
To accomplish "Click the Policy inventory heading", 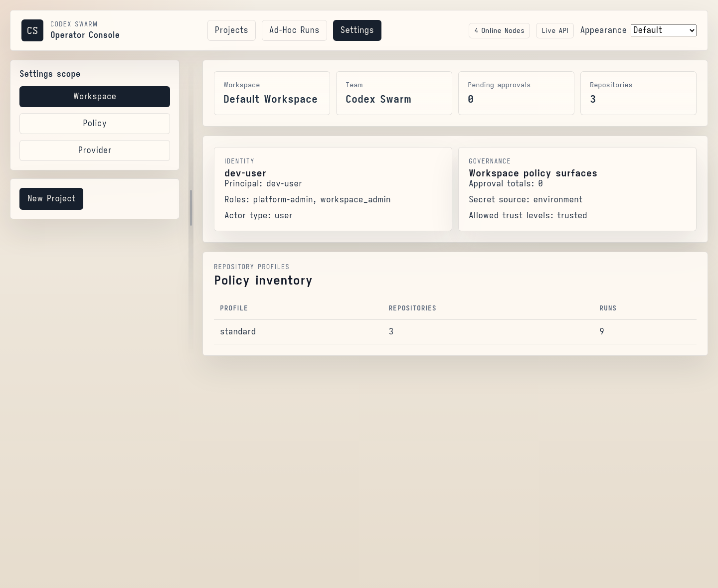I will click(x=263, y=281).
